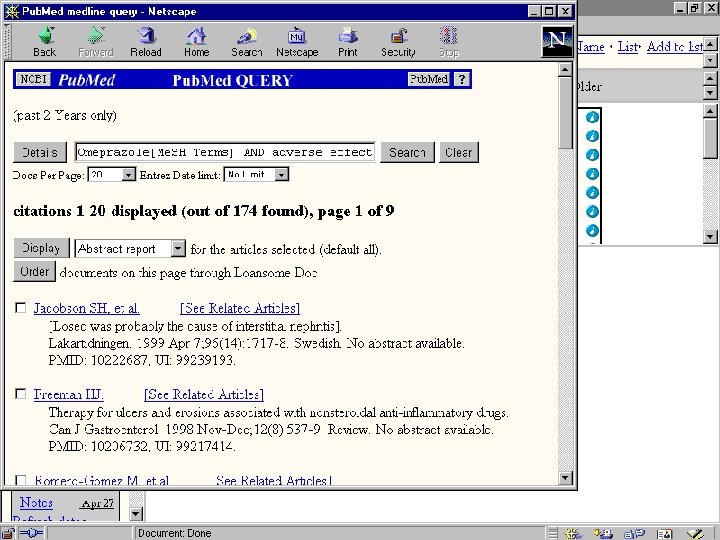Click the Notes link in the bottom panel

[36, 503]
